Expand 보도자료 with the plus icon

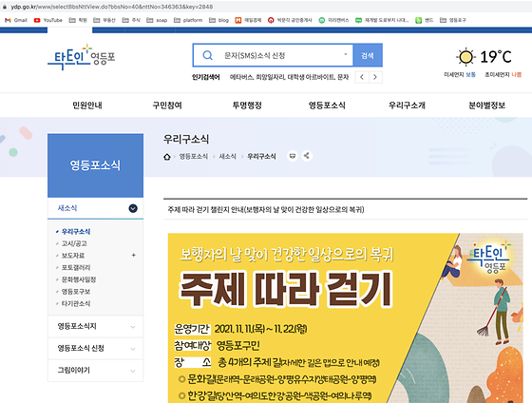[x=133, y=255]
